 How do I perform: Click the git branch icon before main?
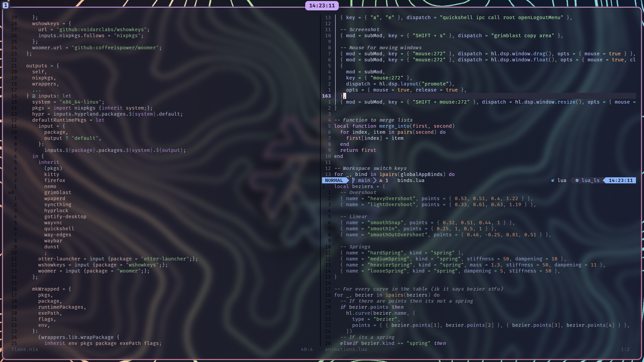[354, 180]
